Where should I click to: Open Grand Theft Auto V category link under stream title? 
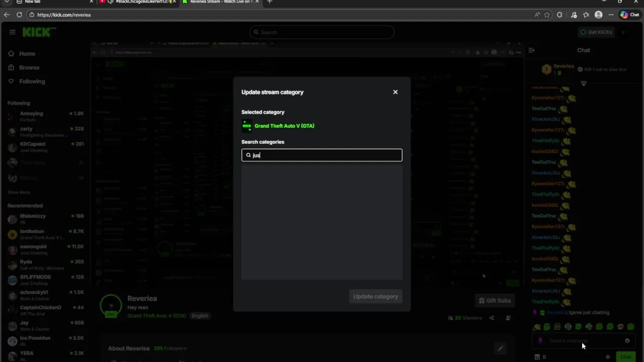156,316
